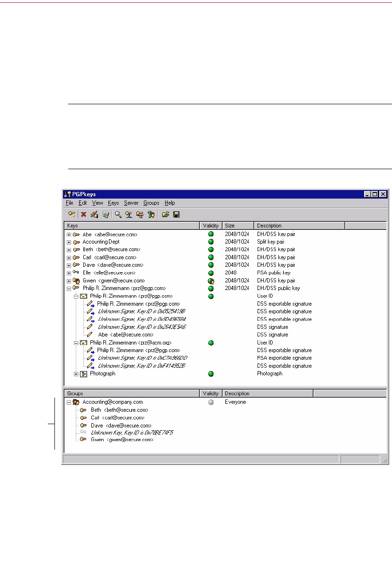The height and width of the screenshot is (563, 392).
Task: Click the dimmed key icon for Unknown Key
Action: pos(83,432)
